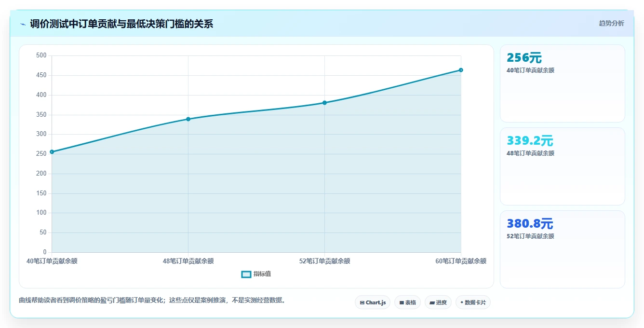Image resolution: width=644 pixels, height=328 pixels.
Task: Click the data point for 52笔订单贡献余额
Action: 324,103
